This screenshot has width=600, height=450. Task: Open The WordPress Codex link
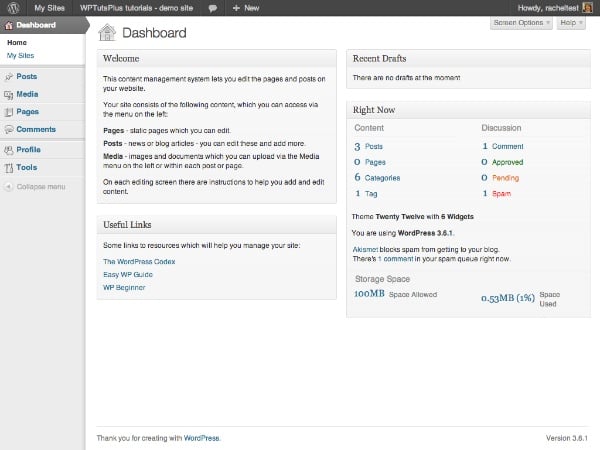pyautogui.click(x=139, y=261)
